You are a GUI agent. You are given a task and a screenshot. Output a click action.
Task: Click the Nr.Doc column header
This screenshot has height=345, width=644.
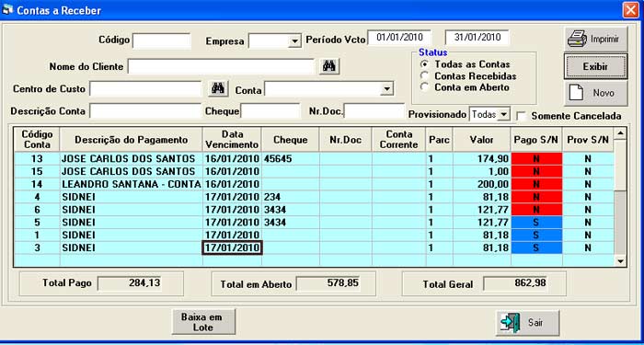(x=345, y=140)
